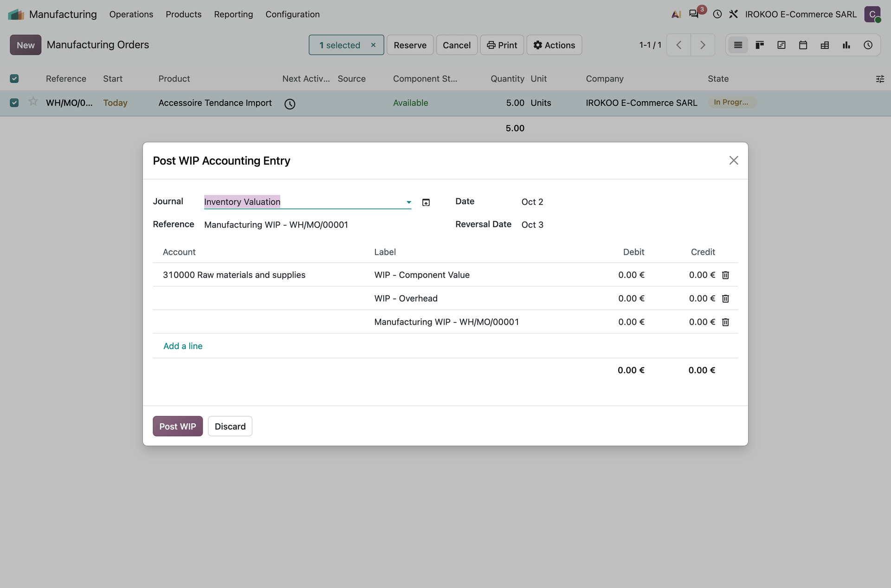
Task: Clear the 1 selected filter
Action: 373,45
